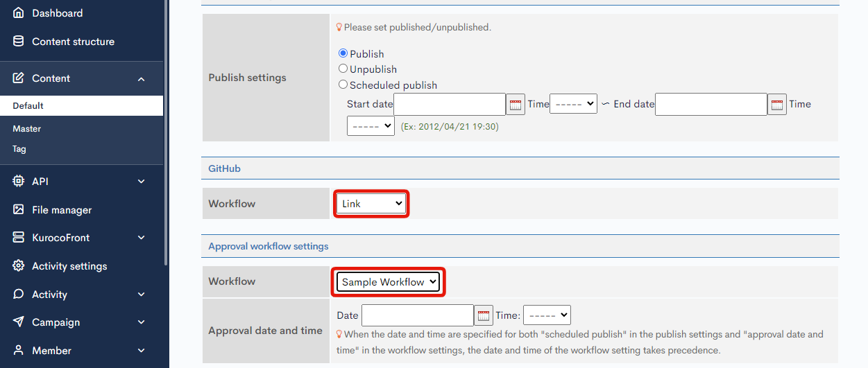The image size is (868, 368).
Task: Click the Activity speech bubble icon
Action: (19, 295)
